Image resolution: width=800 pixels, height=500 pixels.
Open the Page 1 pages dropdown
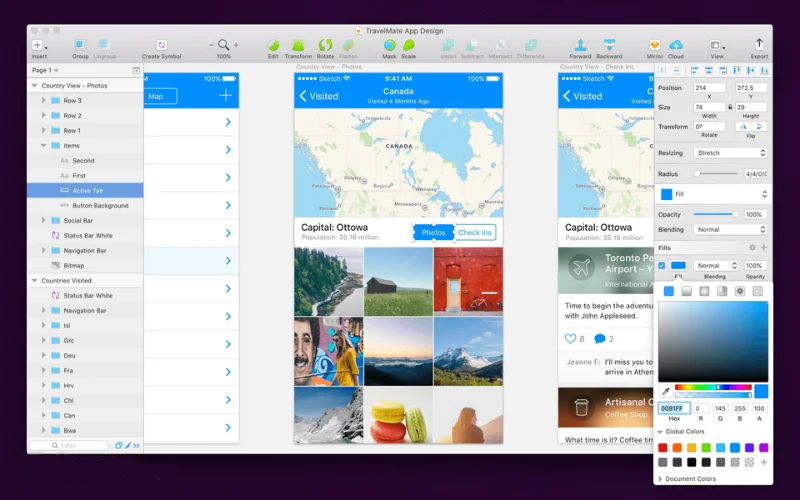click(x=45, y=71)
